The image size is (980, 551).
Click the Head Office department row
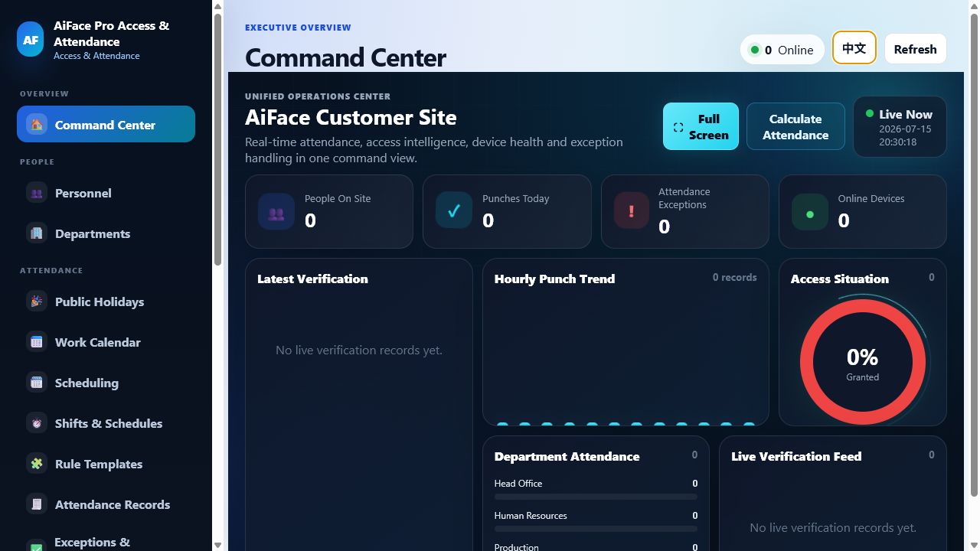(596, 490)
